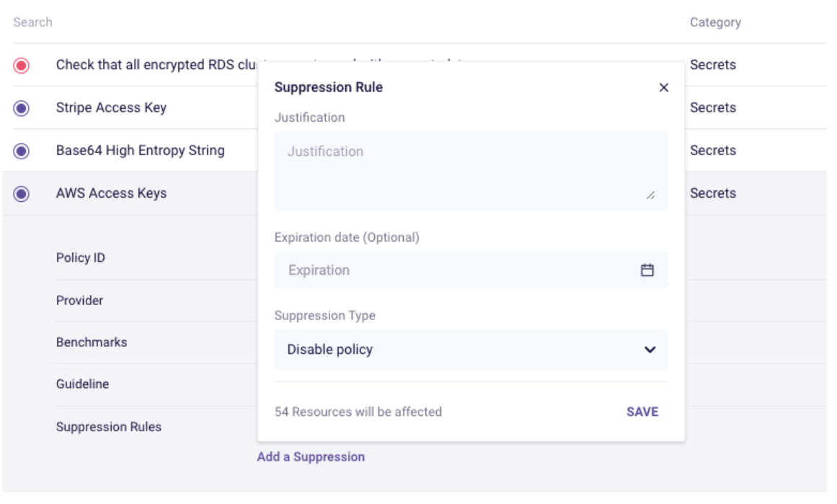Click the AWS Access Keys severity icon

[x=21, y=193]
